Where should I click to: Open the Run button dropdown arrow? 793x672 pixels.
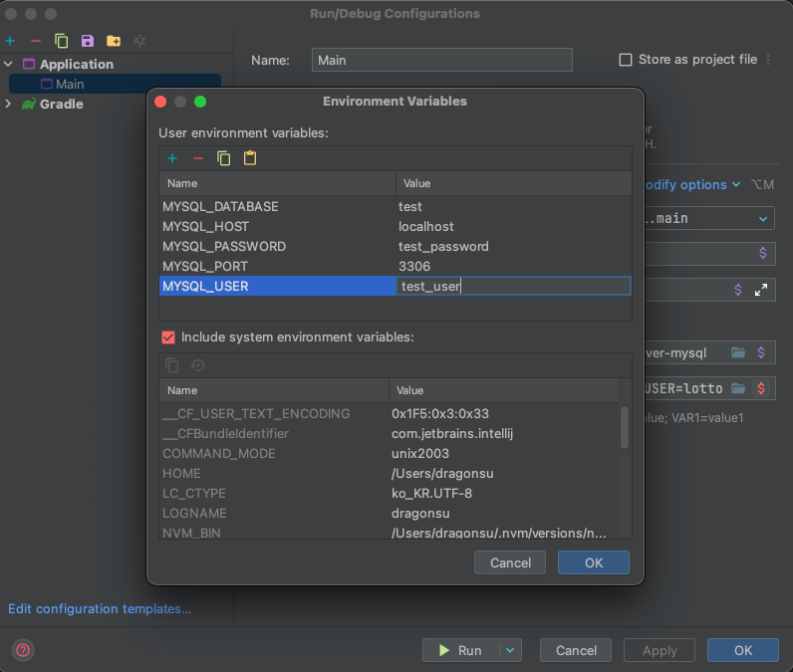pos(510,650)
